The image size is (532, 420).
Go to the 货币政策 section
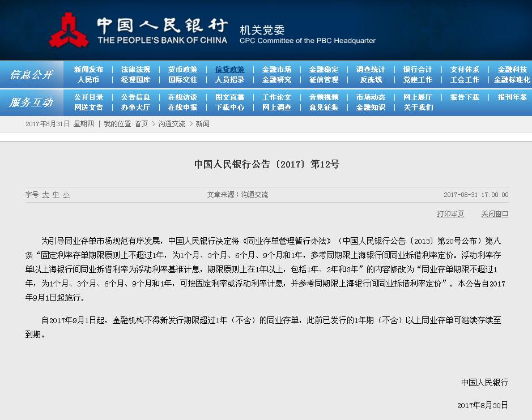pos(182,70)
